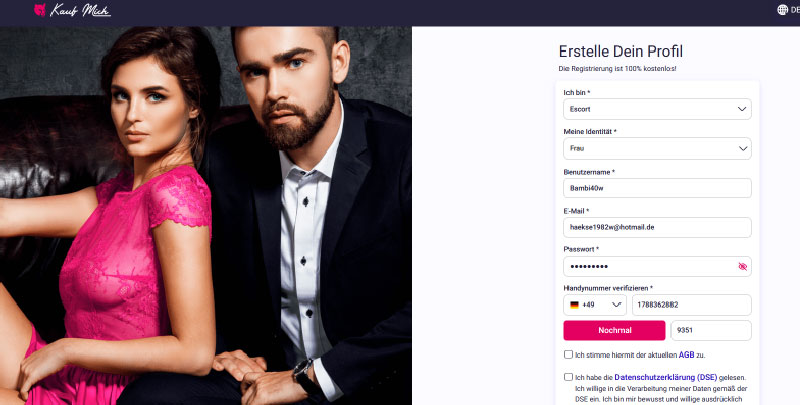
Task: Click the verification code field showing 9351
Action: 711,331
